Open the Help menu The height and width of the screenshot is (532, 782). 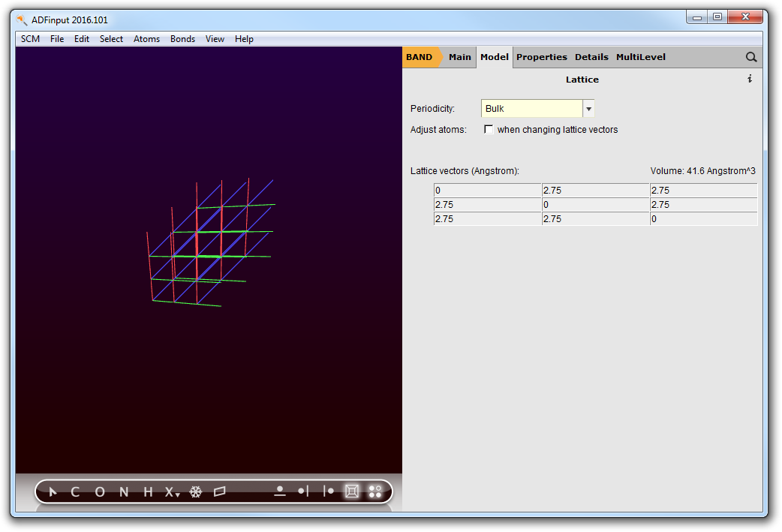coord(245,39)
